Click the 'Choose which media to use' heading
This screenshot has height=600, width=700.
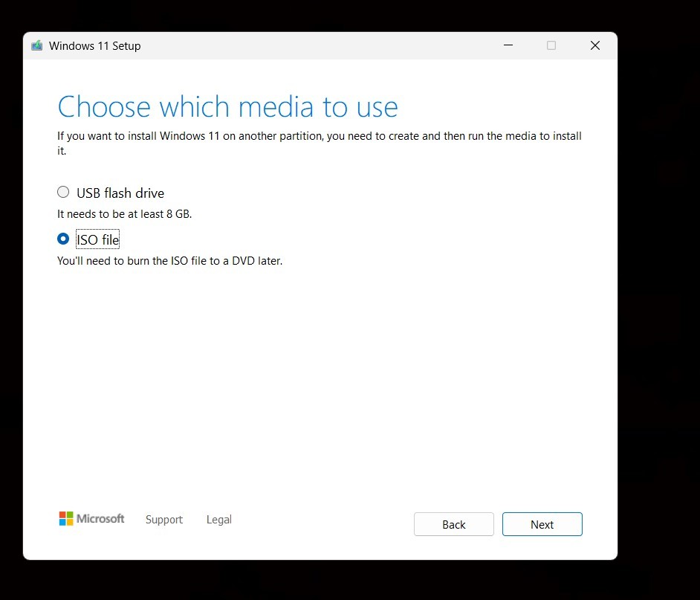227,107
